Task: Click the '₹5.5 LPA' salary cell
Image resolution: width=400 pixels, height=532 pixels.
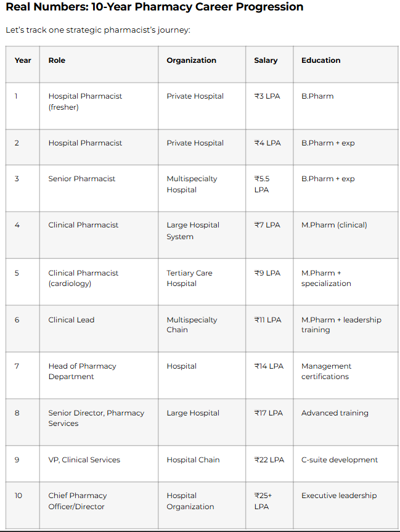Action: click(262, 184)
